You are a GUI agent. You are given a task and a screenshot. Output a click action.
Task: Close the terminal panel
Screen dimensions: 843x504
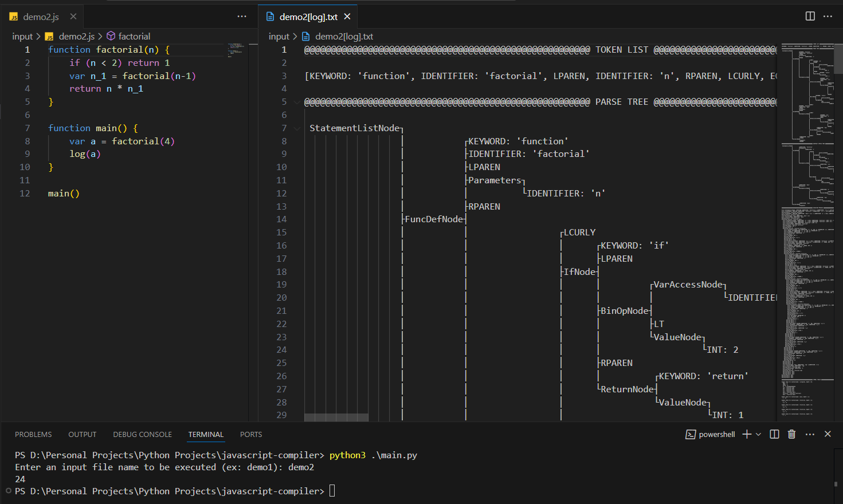pos(828,434)
